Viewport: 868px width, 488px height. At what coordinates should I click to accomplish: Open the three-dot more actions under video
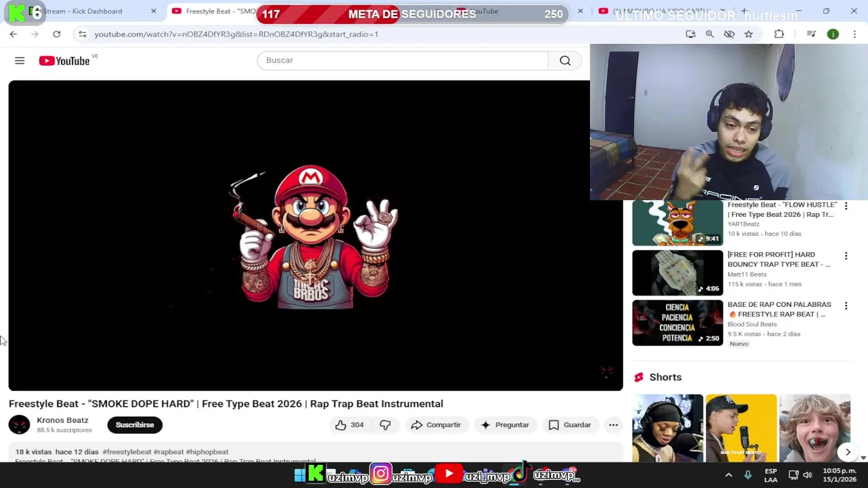coord(613,425)
